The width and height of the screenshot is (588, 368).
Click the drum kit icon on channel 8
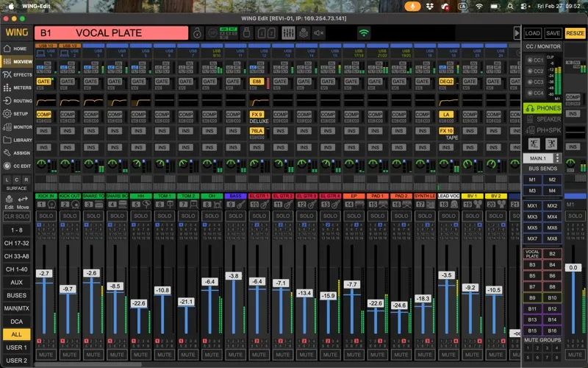[217, 205]
